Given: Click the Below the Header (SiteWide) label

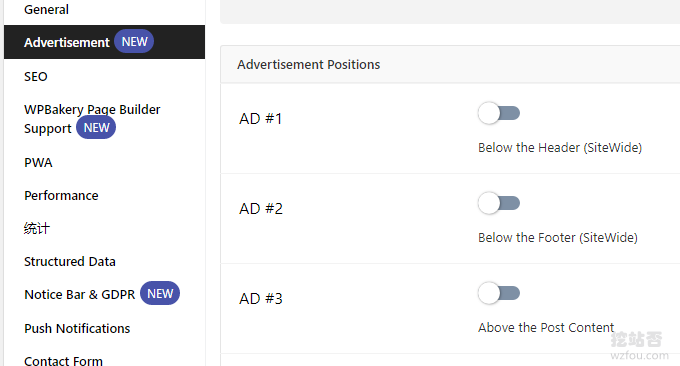Looking at the screenshot, I should click(560, 147).
